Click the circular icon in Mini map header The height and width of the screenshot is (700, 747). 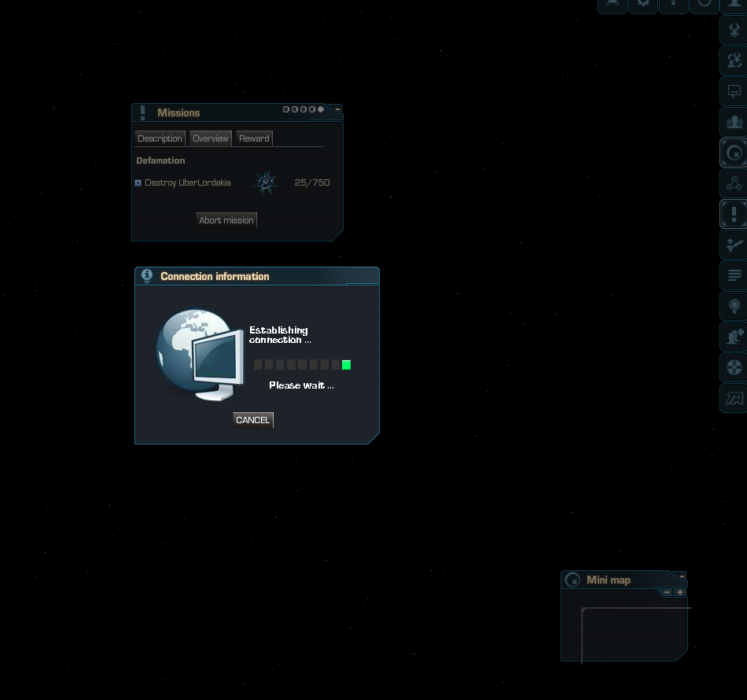572,580
